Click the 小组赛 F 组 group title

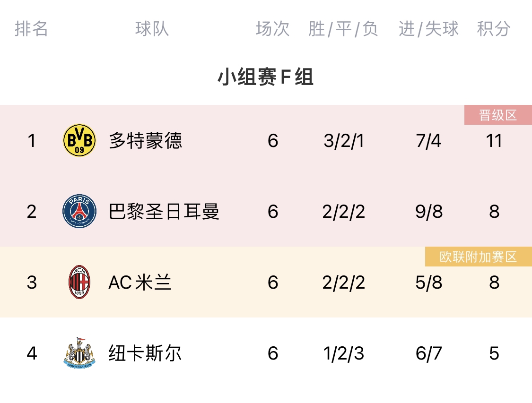coord(265,77)
